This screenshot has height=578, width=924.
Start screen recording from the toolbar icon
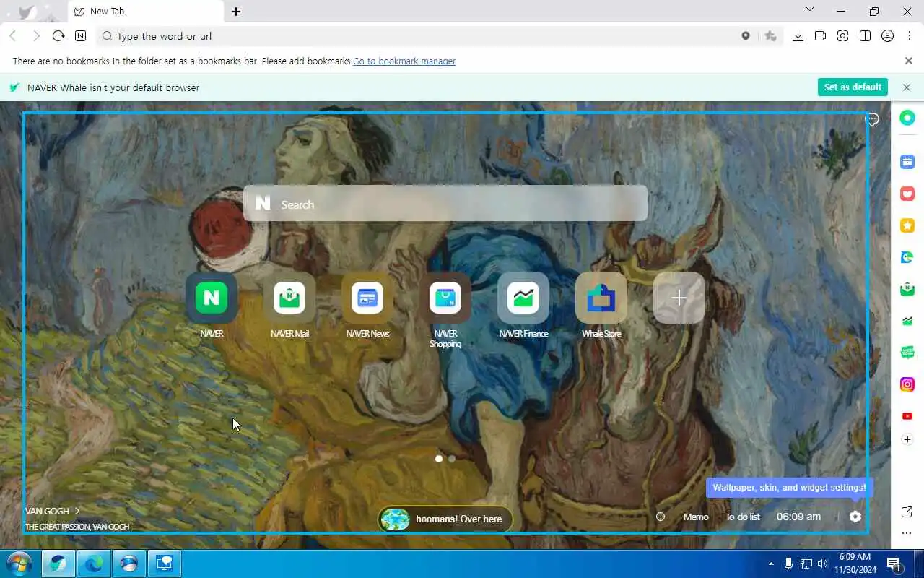point(820,36)
